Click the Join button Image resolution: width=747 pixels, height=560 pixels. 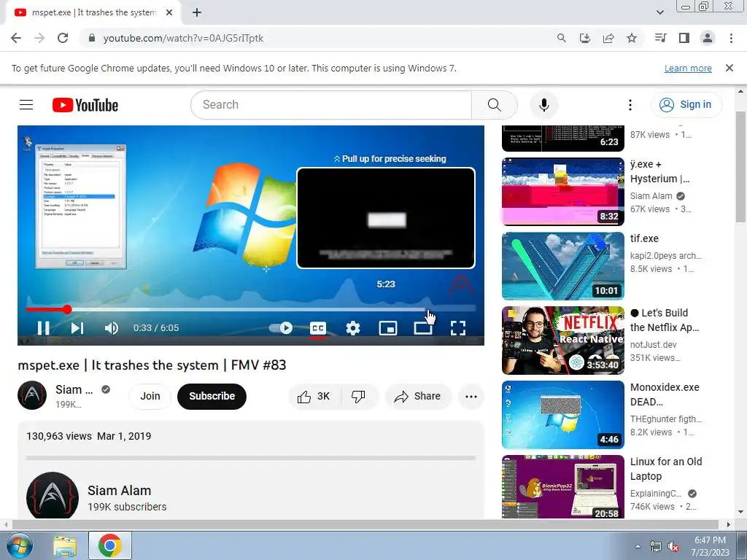[150, 396]
